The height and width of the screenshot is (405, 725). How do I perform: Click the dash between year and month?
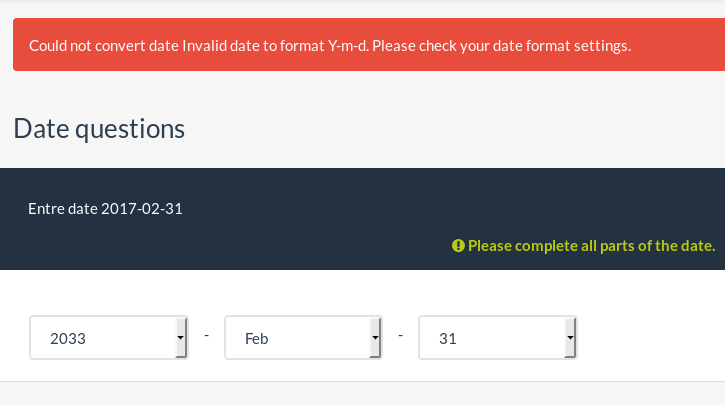point(206,335)
